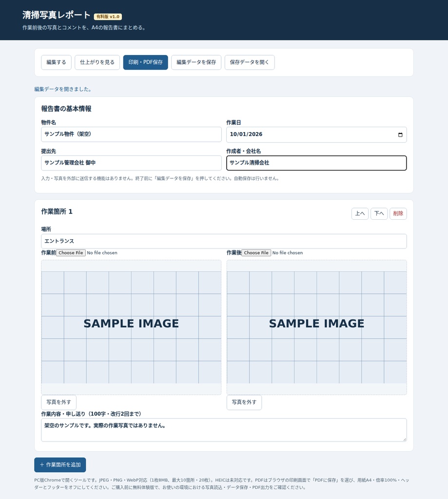Move 作業箇所 1 down with 下へ
This screenshot has width=448, height=499.
[x=379, y=213]
